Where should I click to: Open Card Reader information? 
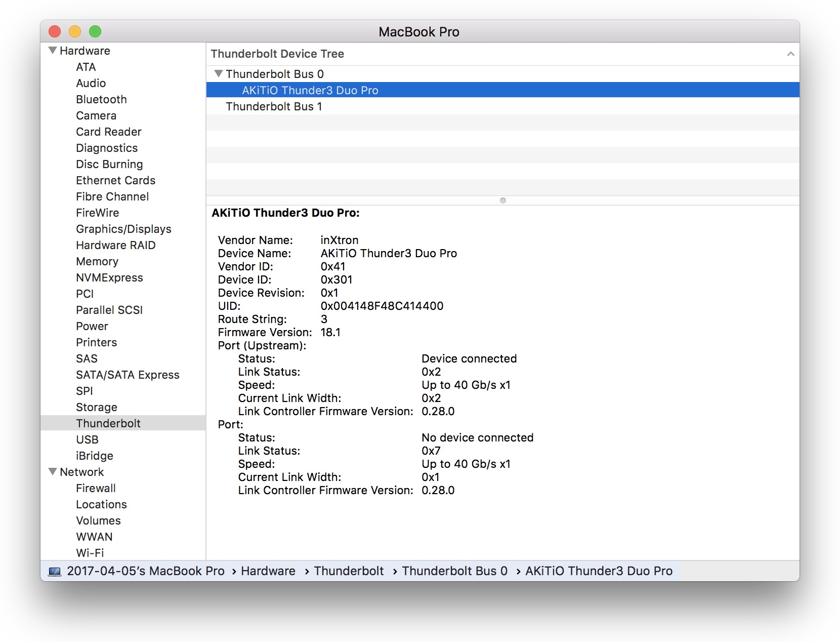click(109, 132)
